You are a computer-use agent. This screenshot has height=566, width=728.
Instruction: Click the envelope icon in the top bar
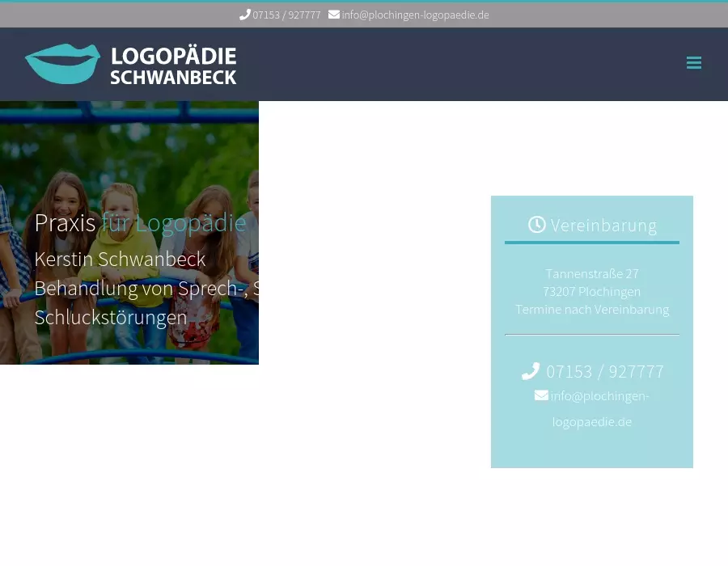[334, 15]
